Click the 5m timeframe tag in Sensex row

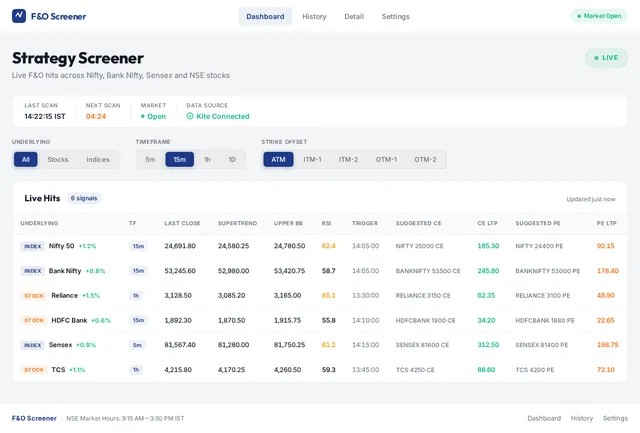[x=137, y=345]
